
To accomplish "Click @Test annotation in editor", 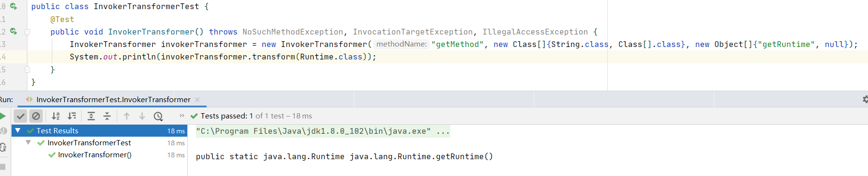I will pyautogui.click(x=62, y=20).
